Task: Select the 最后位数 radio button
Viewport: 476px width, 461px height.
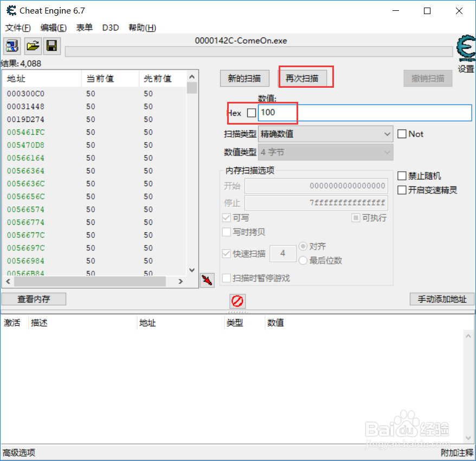Action: 303,261
